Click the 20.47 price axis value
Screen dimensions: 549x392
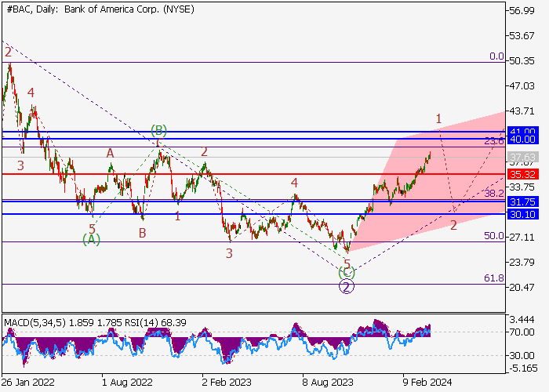click(x=522, y=288)
